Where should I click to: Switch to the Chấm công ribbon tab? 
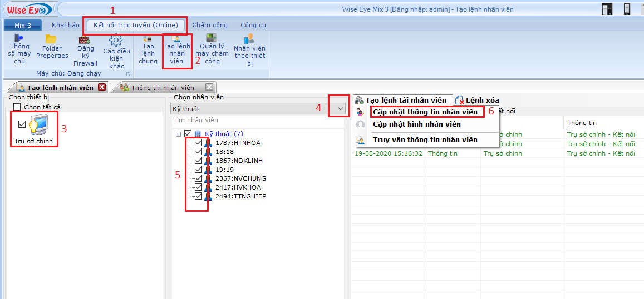coord(209,25)
